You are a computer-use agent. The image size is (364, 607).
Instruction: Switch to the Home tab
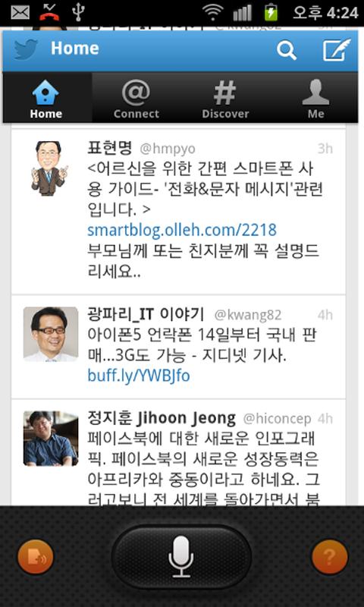click(x=46, y=99)
